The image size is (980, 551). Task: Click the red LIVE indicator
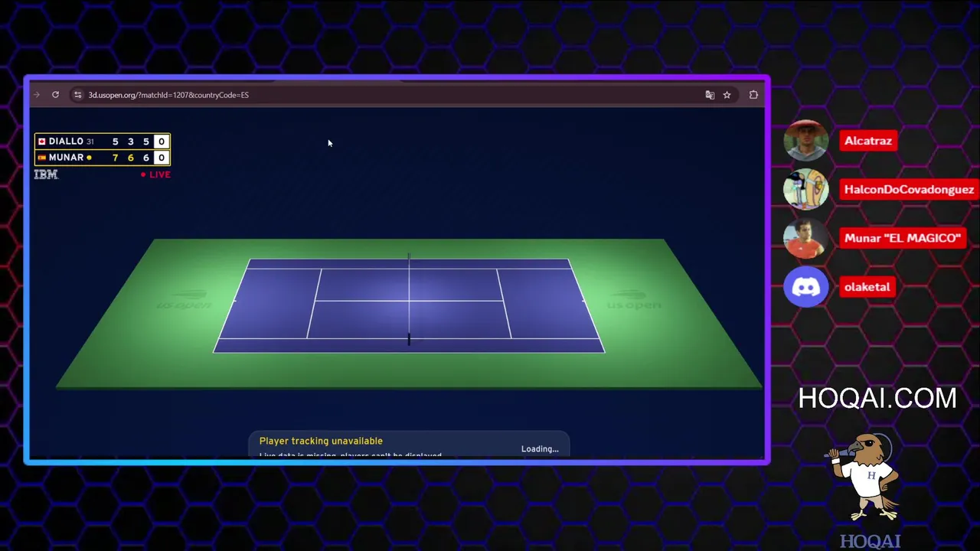(x=155, y=174)
